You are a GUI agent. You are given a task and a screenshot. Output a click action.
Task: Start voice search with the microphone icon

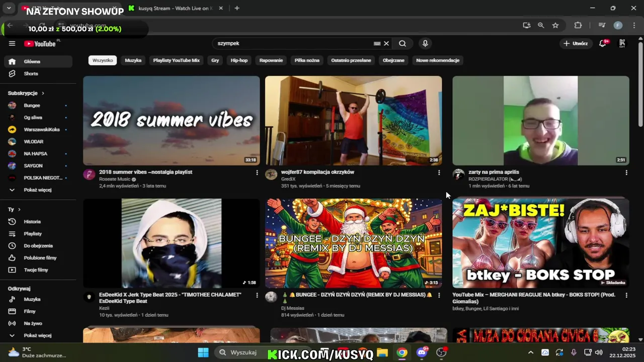425,43
